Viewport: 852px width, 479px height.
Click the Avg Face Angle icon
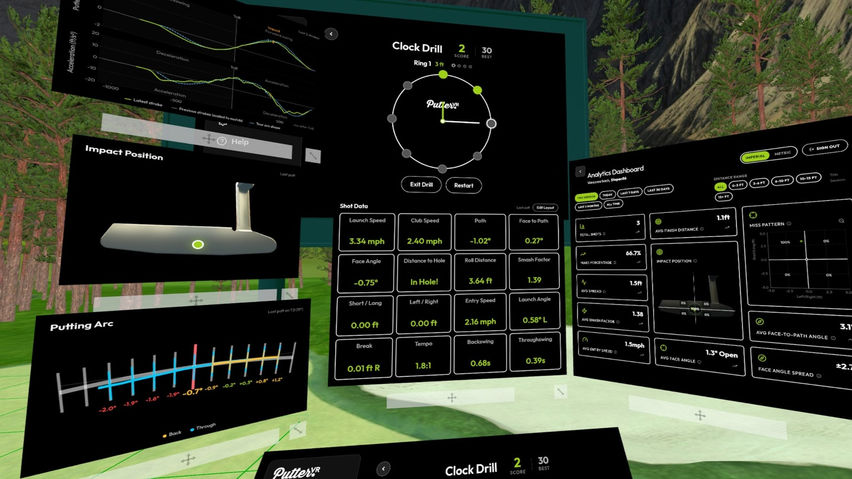pos(663,348)
